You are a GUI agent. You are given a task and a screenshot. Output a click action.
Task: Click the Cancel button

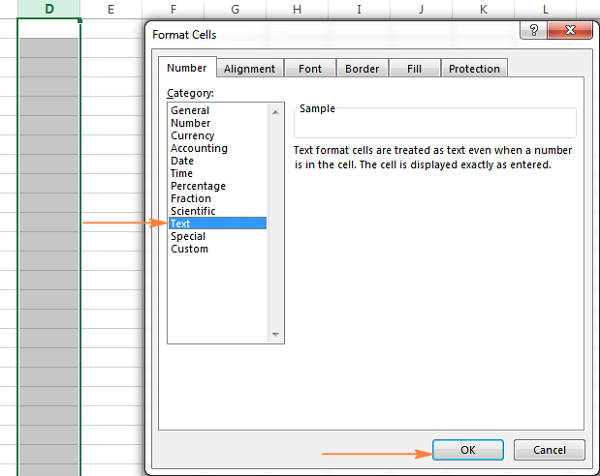[549, 450]
